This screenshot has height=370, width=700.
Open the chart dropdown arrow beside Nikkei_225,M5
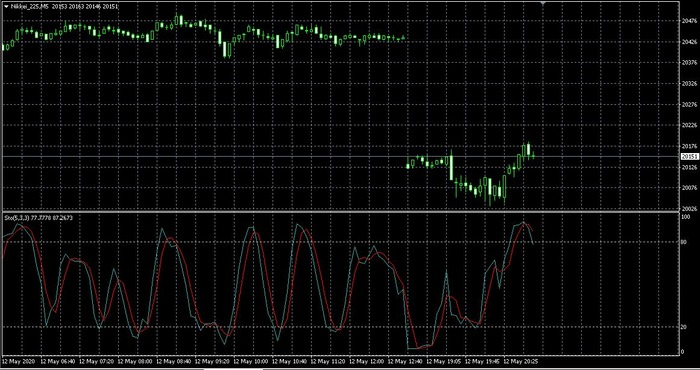(6, 7)
